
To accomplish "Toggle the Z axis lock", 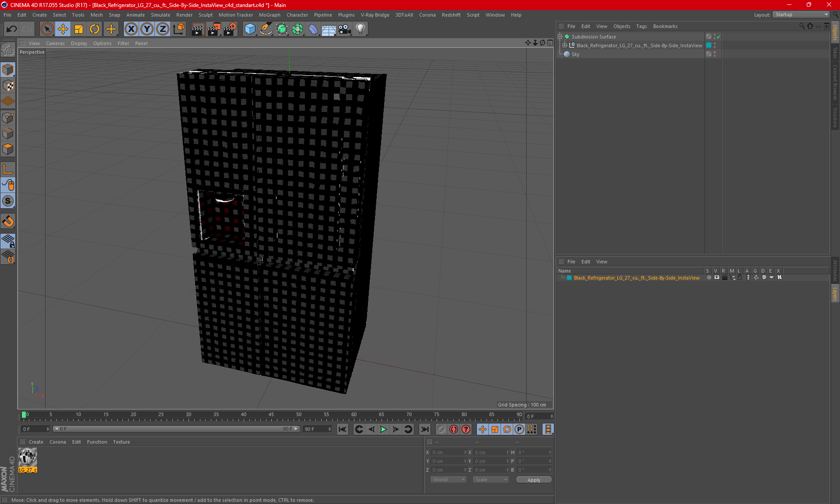I will click(163, 29).
